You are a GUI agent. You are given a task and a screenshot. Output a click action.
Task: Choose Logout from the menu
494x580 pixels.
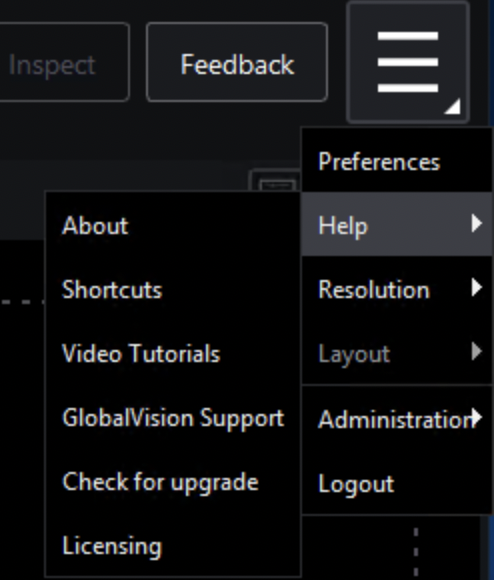[397, 482]
